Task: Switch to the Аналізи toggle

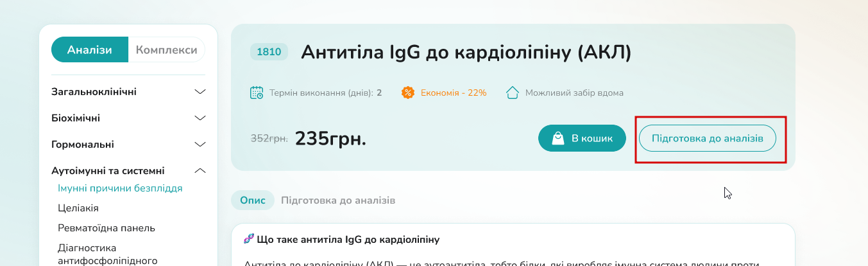Action: coord(90,50)
